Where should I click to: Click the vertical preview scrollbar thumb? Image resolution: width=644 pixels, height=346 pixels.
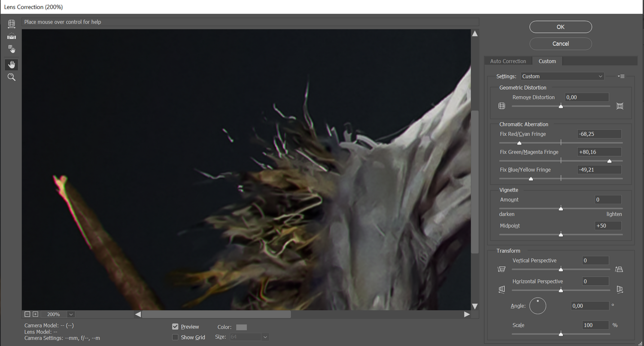tap(475, 182)
